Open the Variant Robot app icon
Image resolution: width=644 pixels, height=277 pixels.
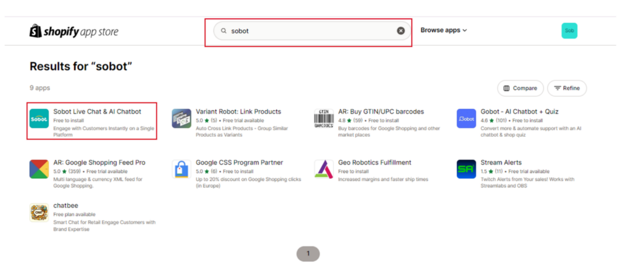182,118
